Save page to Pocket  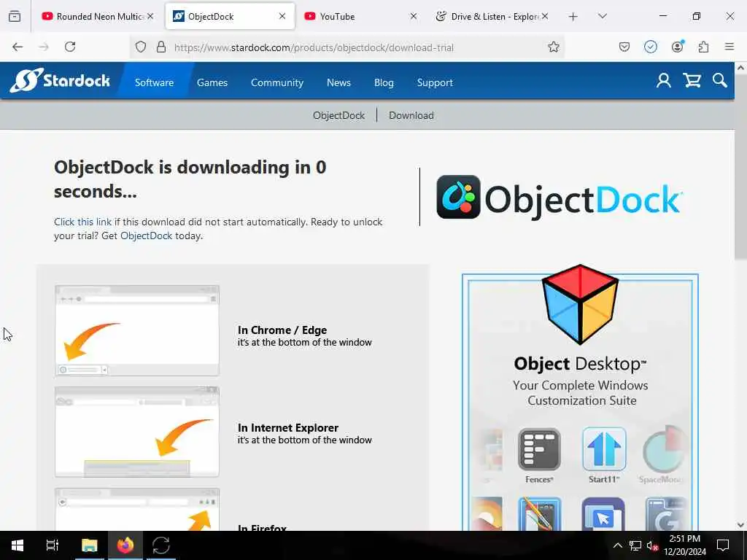624,47
